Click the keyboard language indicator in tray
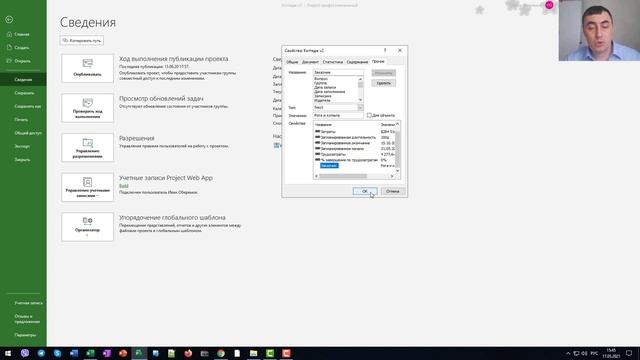Image resolution: width=640 pixels, height=360 pixels. click(594, 353)
